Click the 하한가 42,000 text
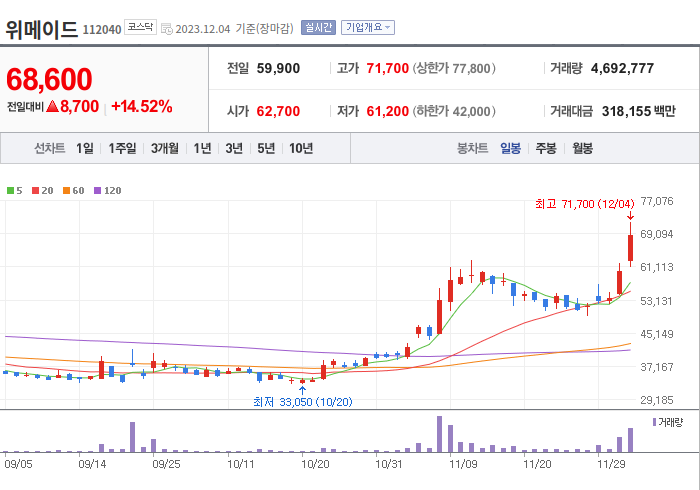 pos(454,111)
